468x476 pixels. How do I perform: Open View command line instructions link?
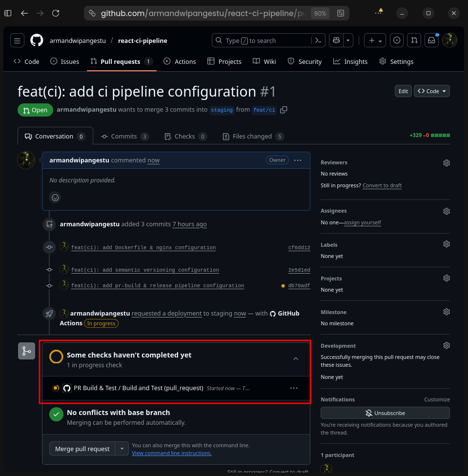click(x=172, y=453)
